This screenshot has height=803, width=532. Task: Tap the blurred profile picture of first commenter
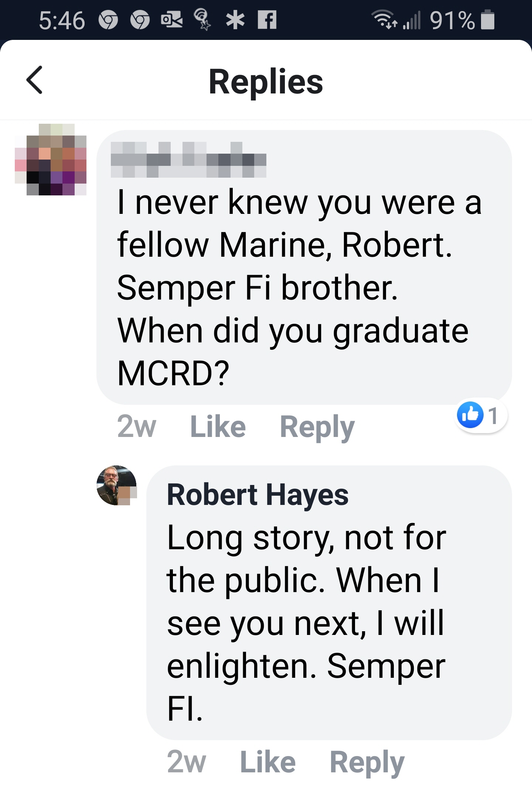(x=51, y=160)
